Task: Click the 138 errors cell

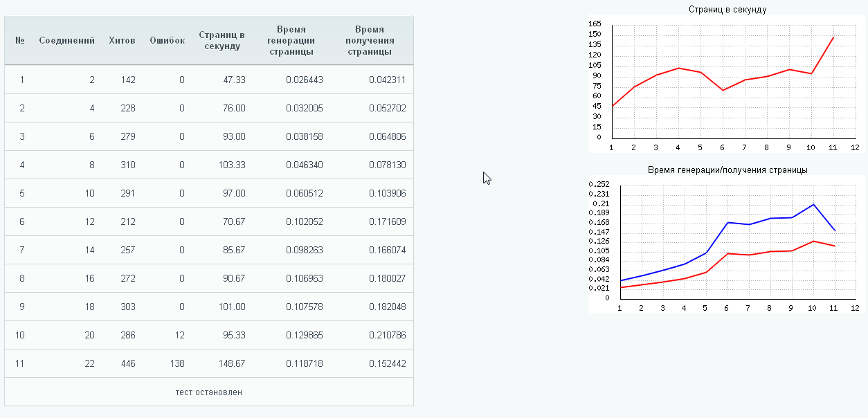Action: (177, 364)
